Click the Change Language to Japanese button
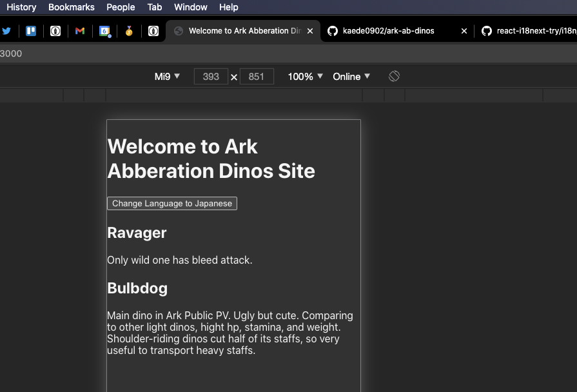 (x=171, y=203)
